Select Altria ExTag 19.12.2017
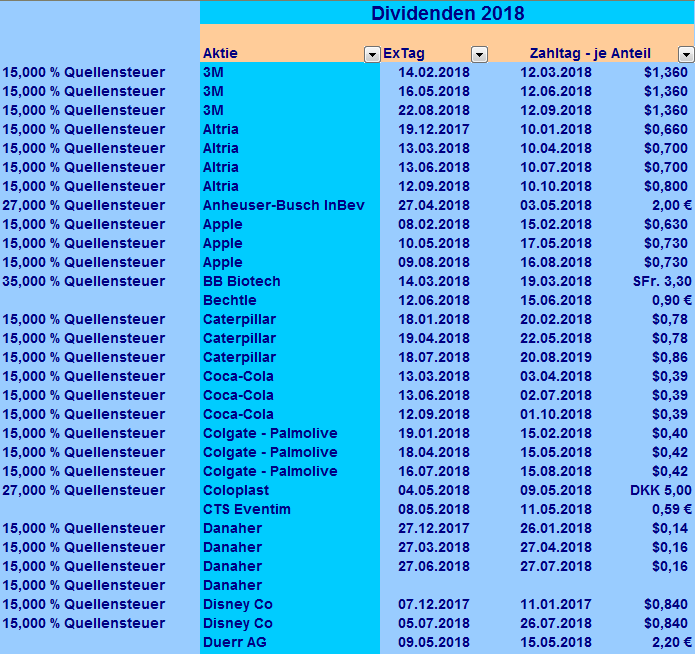The image size is (695, 654). click(433, 129)
